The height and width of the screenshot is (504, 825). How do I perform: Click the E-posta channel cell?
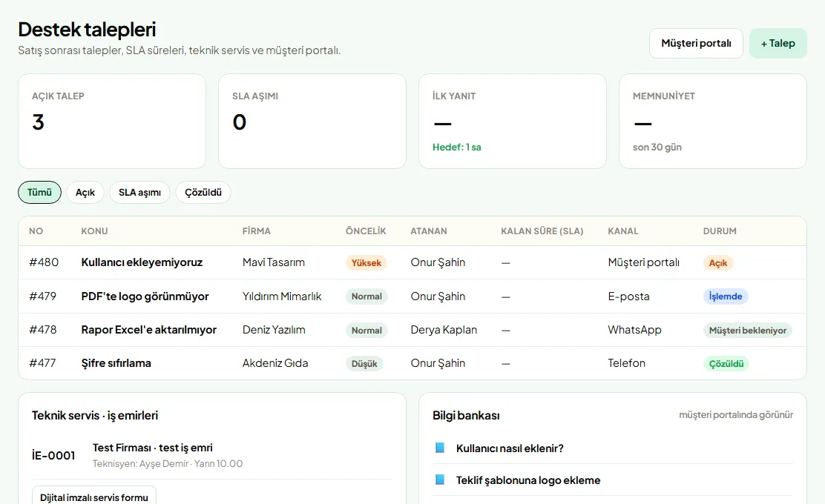[x=628, y=296]
